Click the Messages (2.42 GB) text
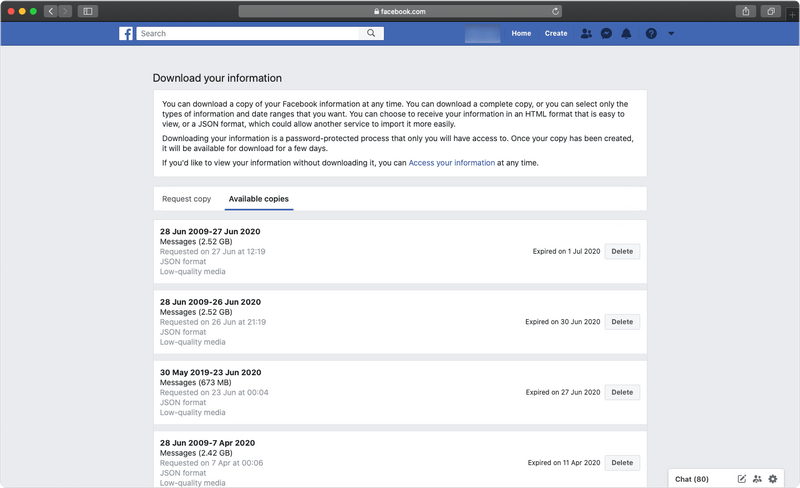This screenshot has width=800, height=488. tap(196, 453)
